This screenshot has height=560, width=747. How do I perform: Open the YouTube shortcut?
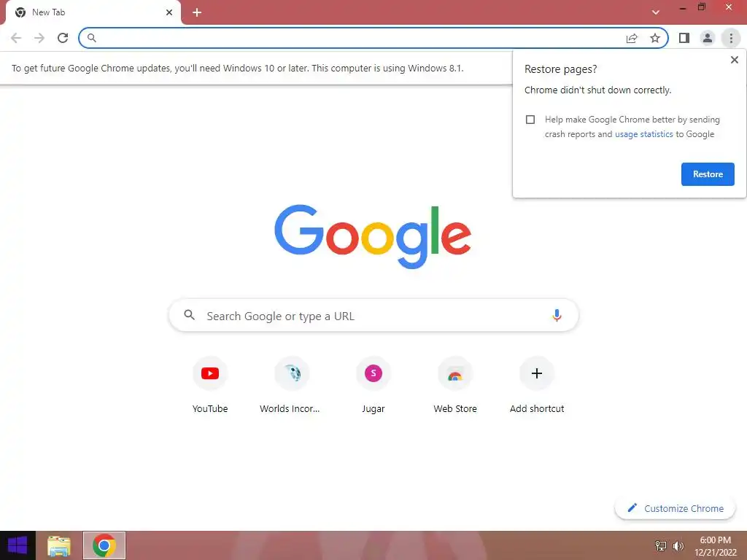[210, 386]
